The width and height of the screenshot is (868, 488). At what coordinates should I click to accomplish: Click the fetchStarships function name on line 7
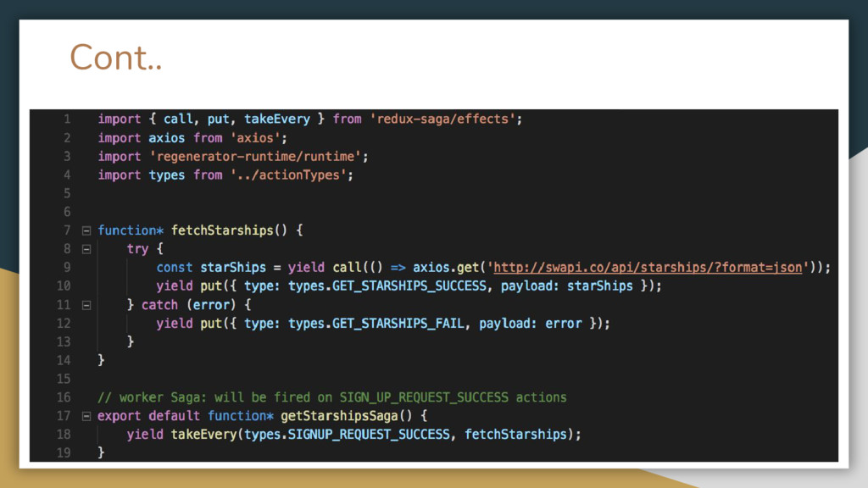click(x=222, y=230)
